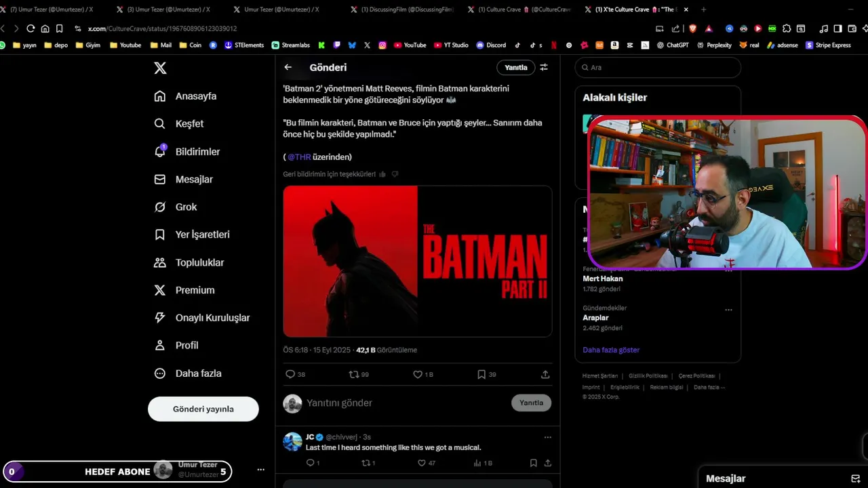Switch to DiscussingFilm tab
Viewport: 868px width, 488px height.
click(402, 9)
